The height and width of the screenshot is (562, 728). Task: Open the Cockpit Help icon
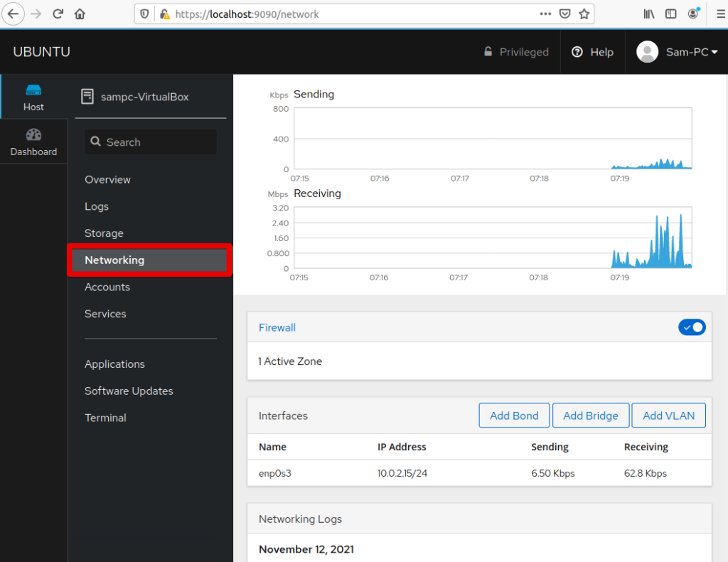pos(592,51)
